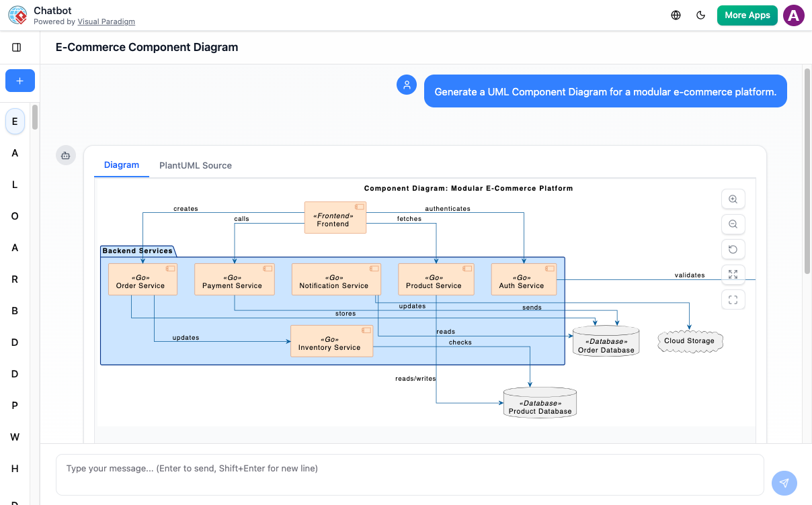This screenshot has width=812, height=505.
Task: Open the chat labeled L in the sidebar
Action: [15, 184]
